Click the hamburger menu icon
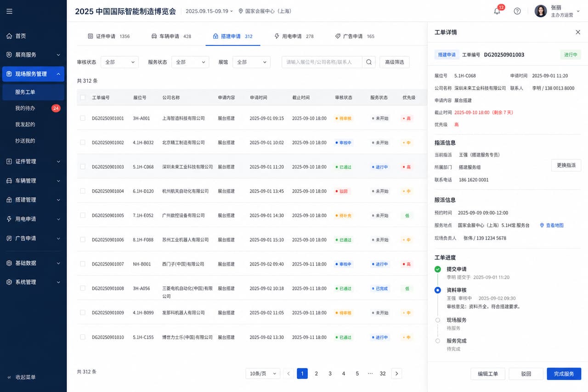Screen dimensions: 588x392 click(x=9, y=11)
